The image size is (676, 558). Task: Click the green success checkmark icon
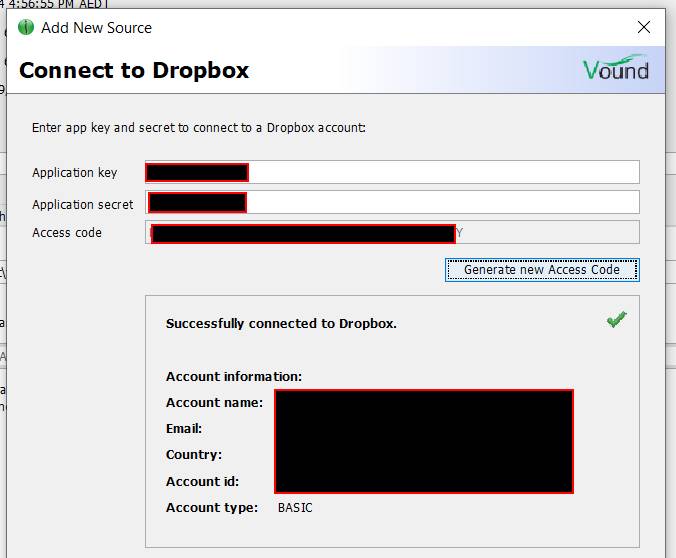(x=617, y=320)
